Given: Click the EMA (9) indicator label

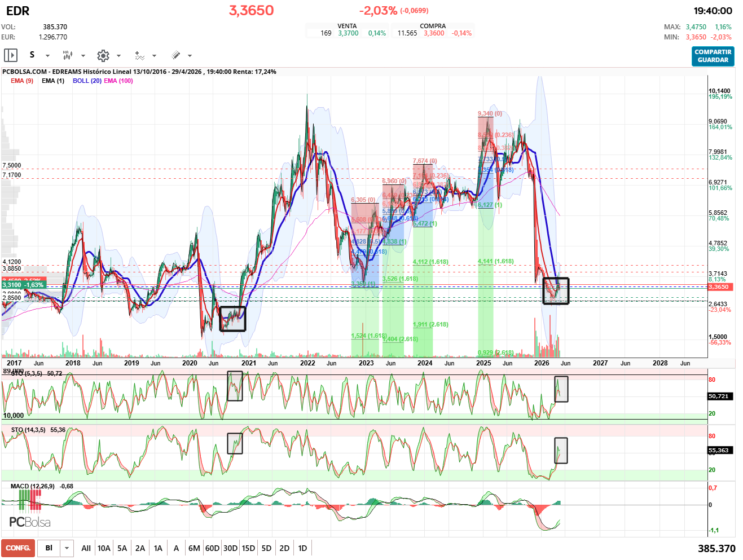Looking at the screenshot, I should click(x=22, y=81).
